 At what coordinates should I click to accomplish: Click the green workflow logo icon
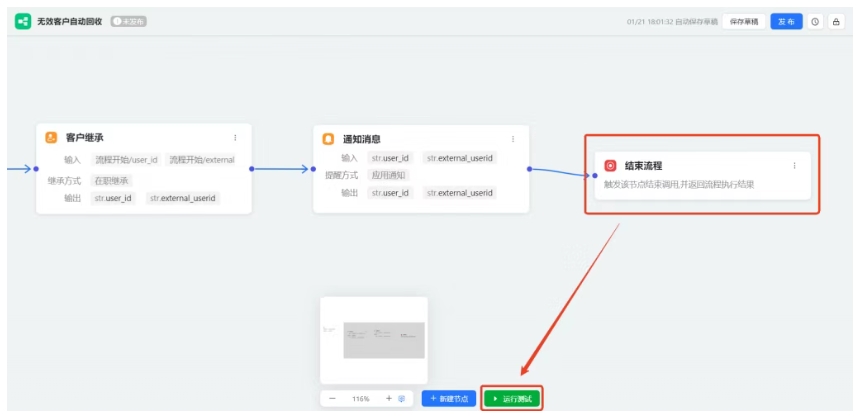click(22, 21)
